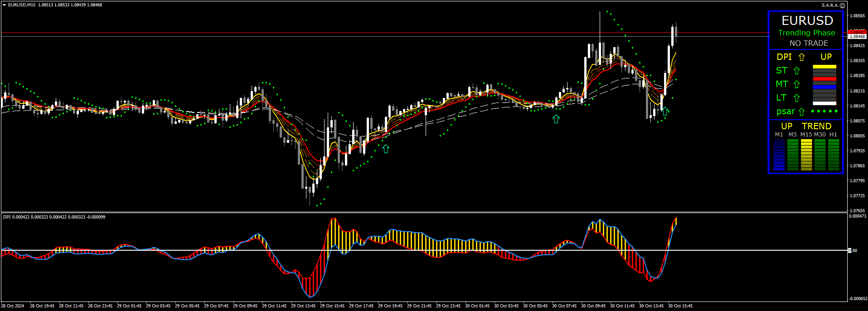This screenshot has width=868, height=311.
Task: Click the green up arrow beside psar
Action: pos(801,112)
